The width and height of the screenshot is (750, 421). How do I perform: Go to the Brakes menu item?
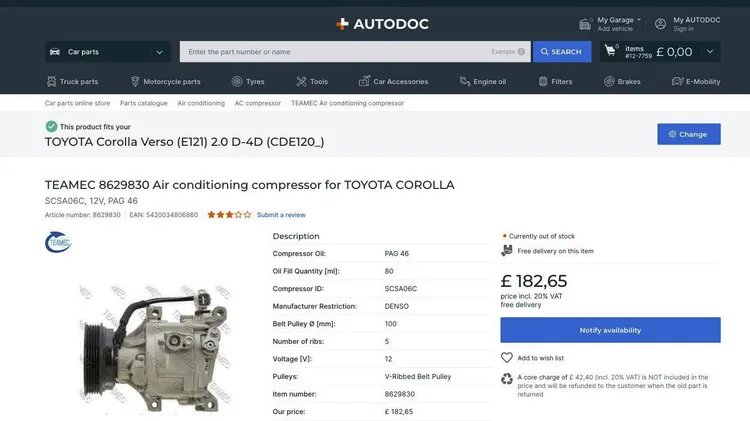(621, 82)
